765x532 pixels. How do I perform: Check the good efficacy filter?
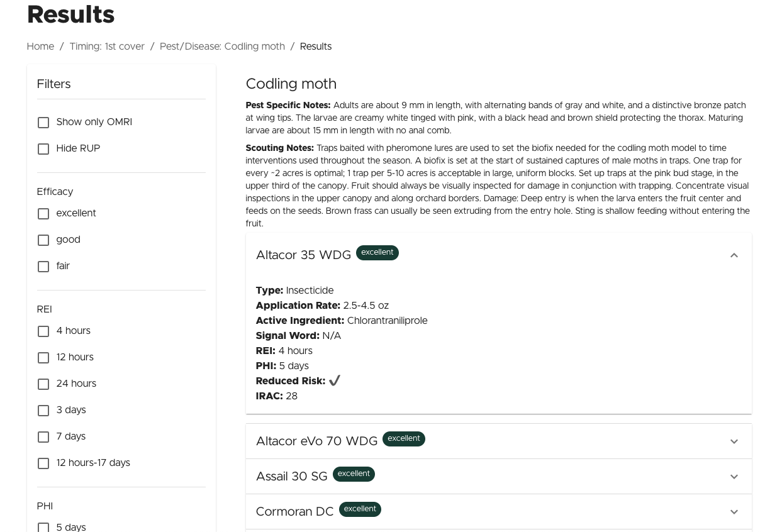click(x=43, y=240)
